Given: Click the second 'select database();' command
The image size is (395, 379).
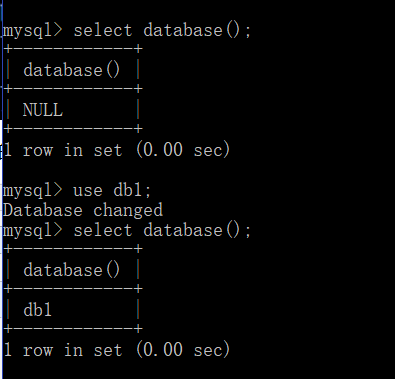Looking at the screenshot, I should [x=162, y=230].
